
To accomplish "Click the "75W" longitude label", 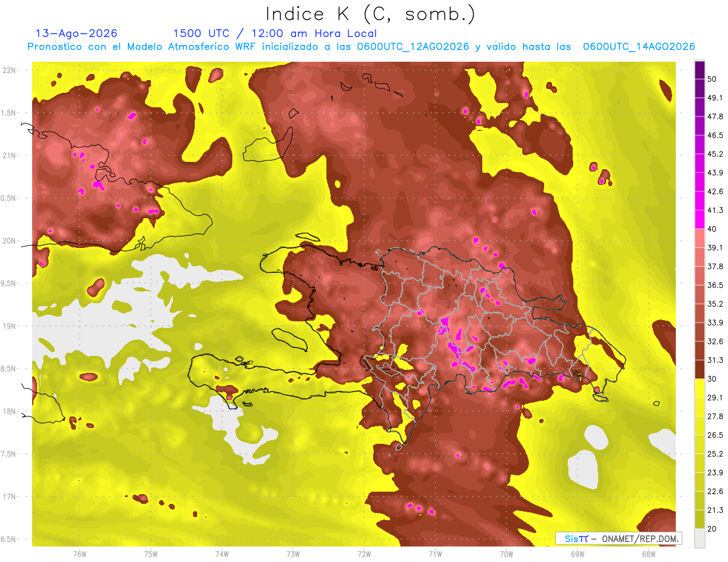I will [x=151, y=554].
